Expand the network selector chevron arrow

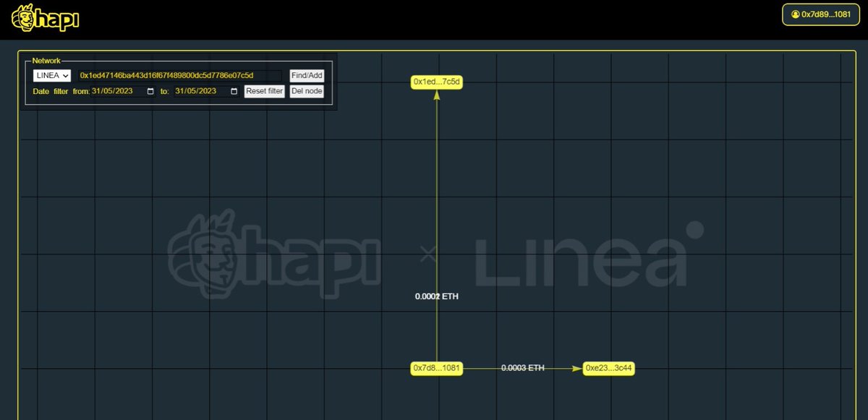click(x=66, y=75)
